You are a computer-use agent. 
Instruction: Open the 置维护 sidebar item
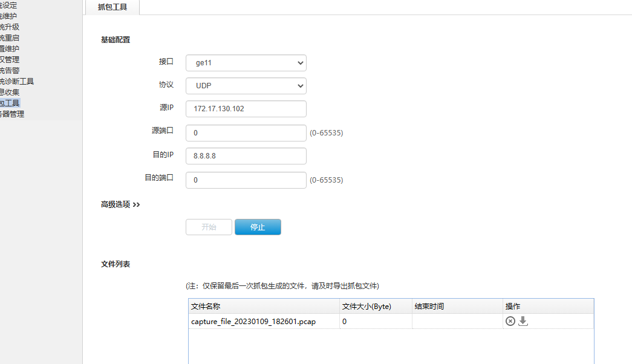tap(10, 49)
